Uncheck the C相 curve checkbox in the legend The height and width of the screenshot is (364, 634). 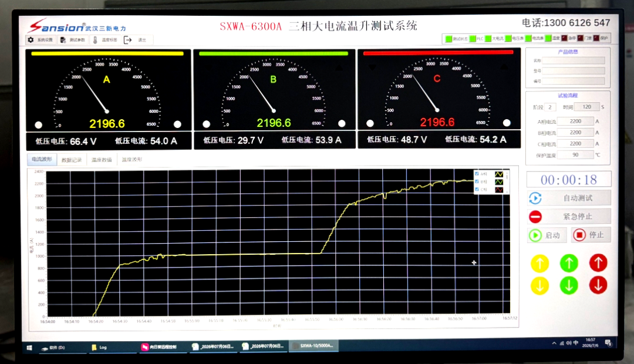(x=477, y=189)
